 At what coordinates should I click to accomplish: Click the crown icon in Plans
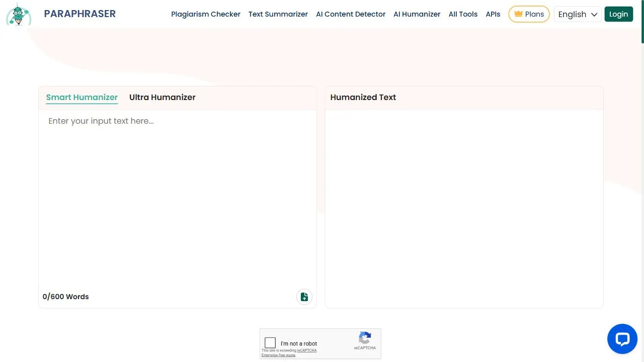[x=518, y=14]
